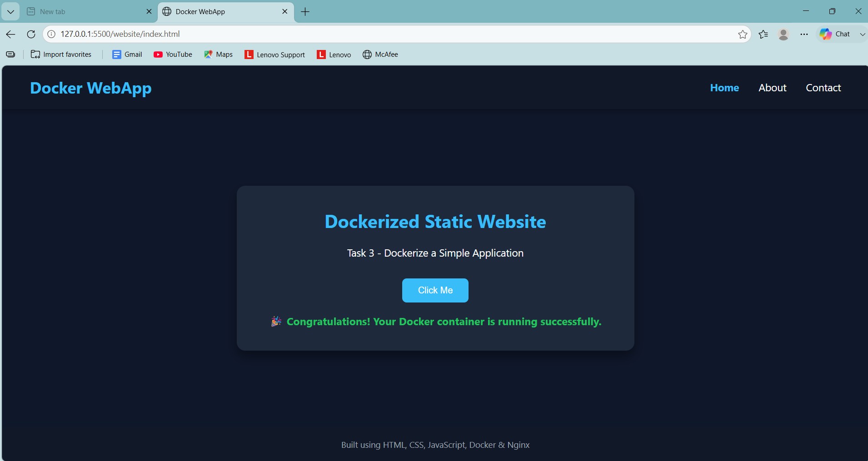Open the YouTube bookmark
Viewport: 868px width, 461px height.
173,55
